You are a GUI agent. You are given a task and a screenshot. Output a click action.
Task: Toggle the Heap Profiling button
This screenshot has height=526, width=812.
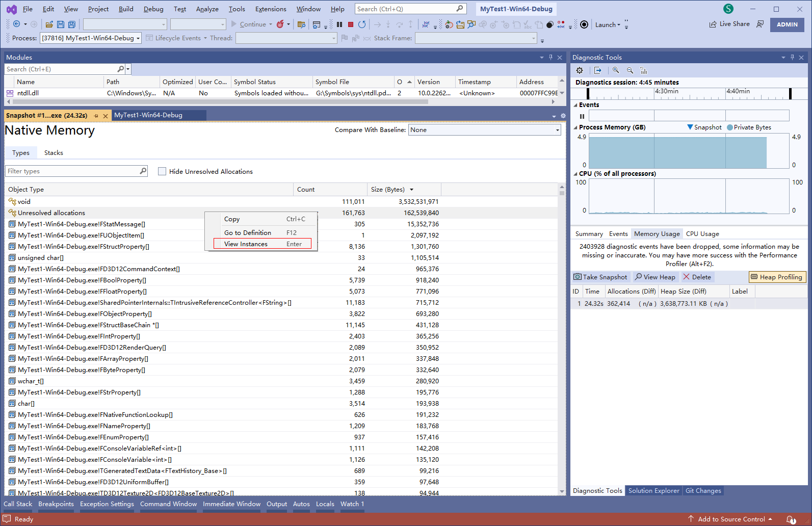pos(777,277)
